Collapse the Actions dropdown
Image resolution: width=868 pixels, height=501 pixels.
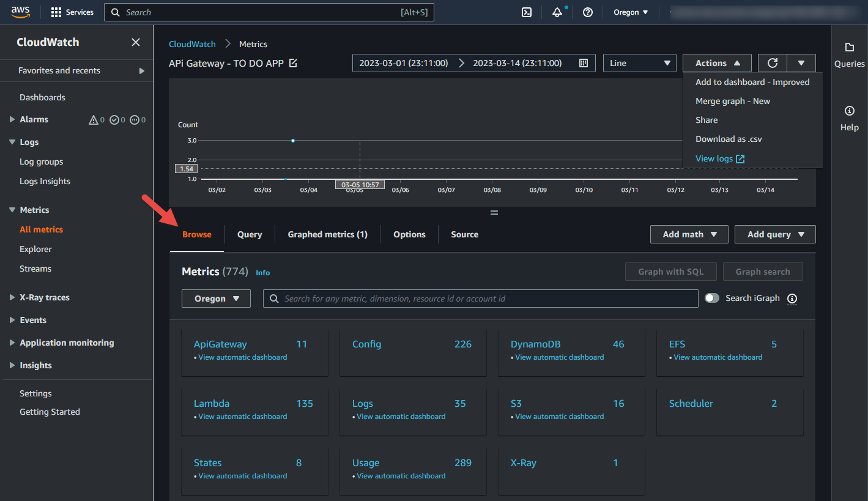point(717,63)
